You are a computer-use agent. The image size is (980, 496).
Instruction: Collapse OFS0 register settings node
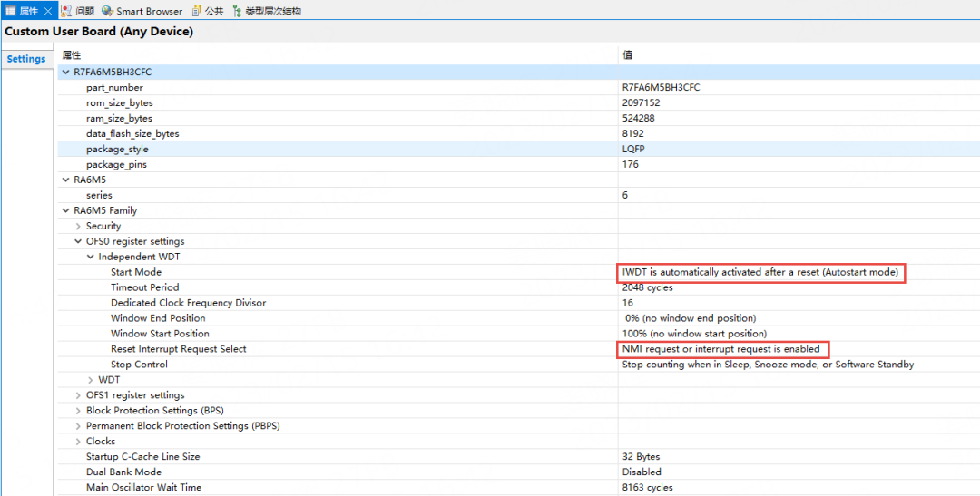tap(78, 241)
